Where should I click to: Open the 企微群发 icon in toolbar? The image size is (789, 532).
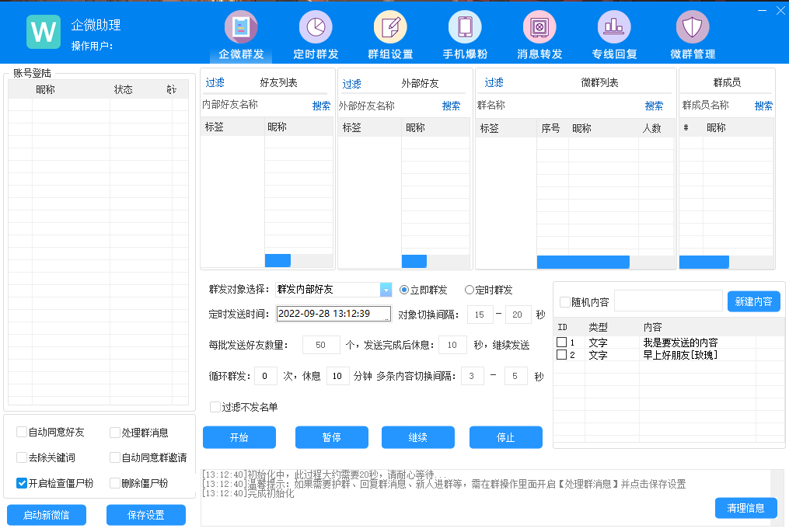[241, 28]
